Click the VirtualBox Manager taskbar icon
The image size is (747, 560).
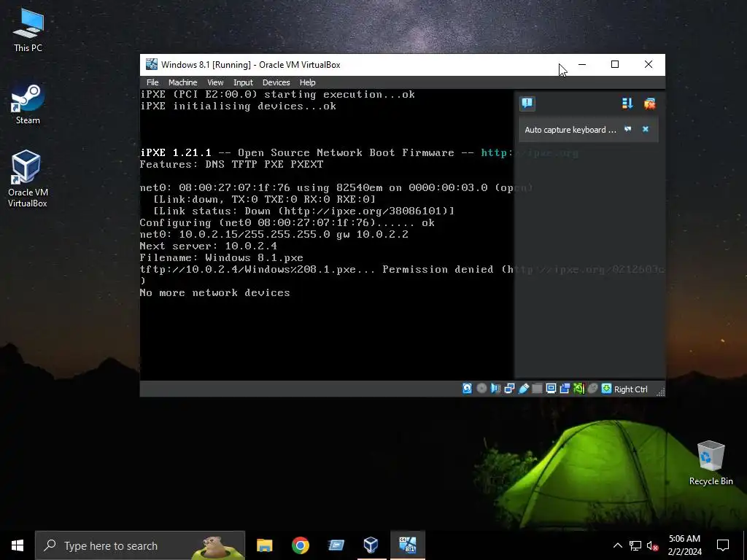pyautogui.click(x=371, y=545)
